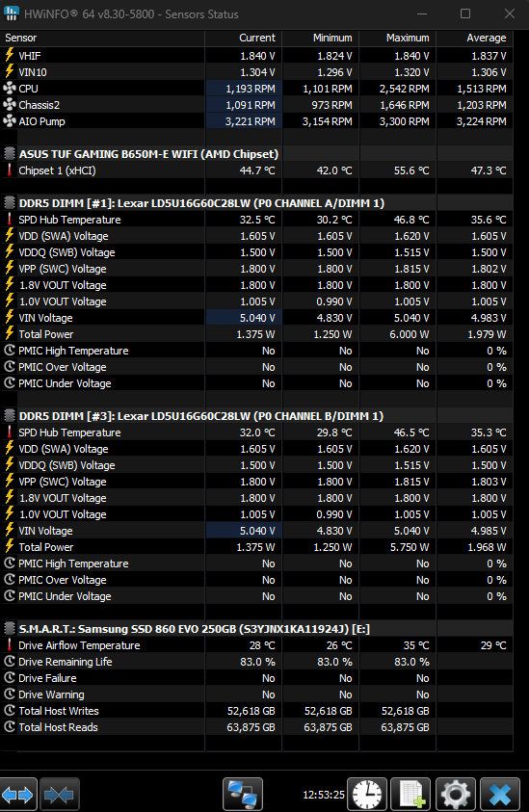Click the HWiNFO app icon in title bar

(11, 14)
